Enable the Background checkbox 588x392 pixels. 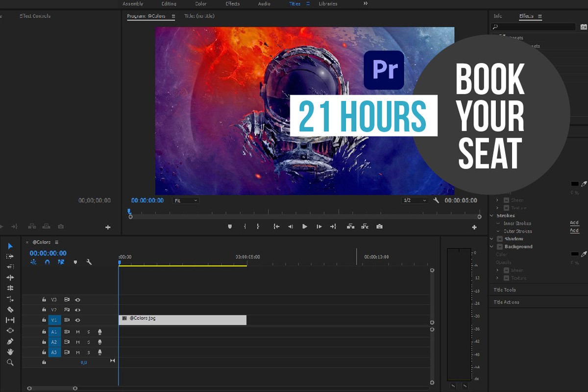point(500,246)
